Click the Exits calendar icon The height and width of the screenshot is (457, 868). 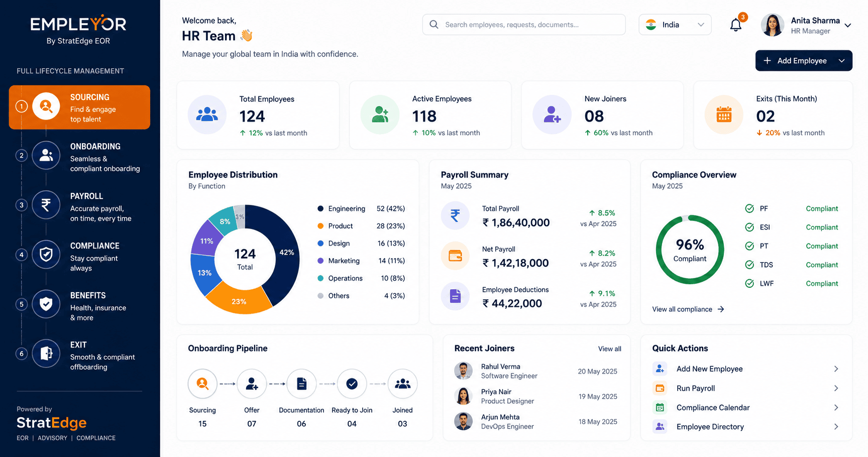724,115
